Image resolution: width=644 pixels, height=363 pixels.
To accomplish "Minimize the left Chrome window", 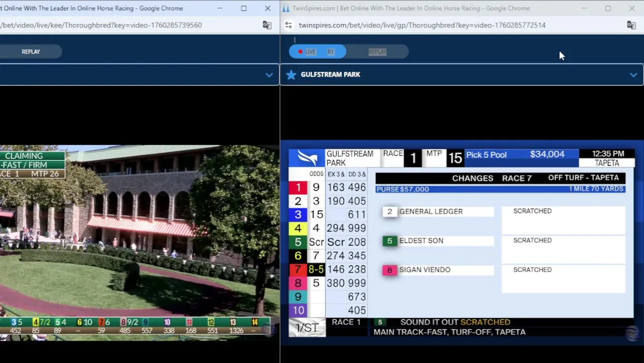I will (220, 8).
